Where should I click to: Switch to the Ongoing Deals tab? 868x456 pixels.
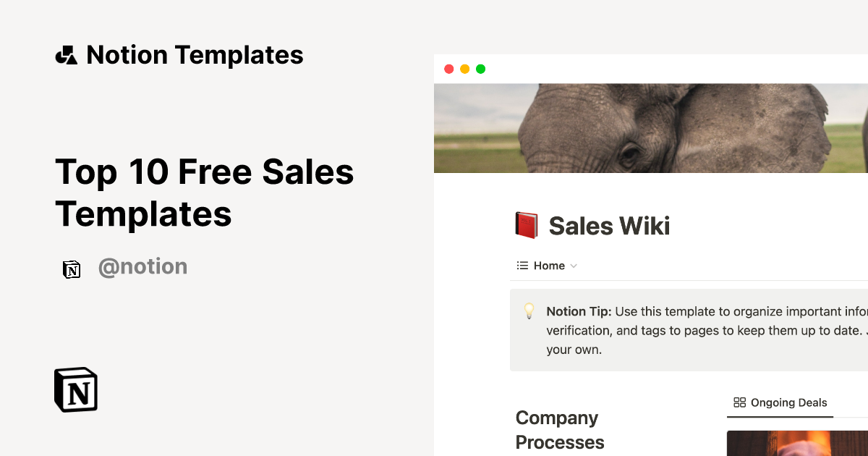pyautogui.click(x=788, y=402)
